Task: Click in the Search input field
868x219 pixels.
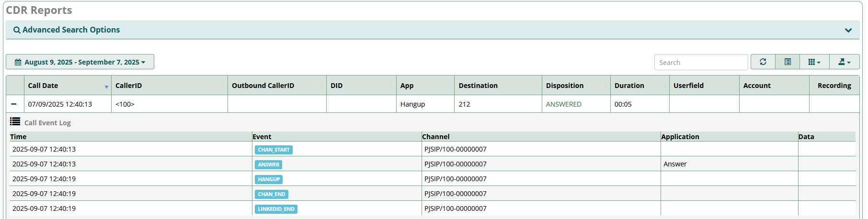Action: [x=700, y=62]
